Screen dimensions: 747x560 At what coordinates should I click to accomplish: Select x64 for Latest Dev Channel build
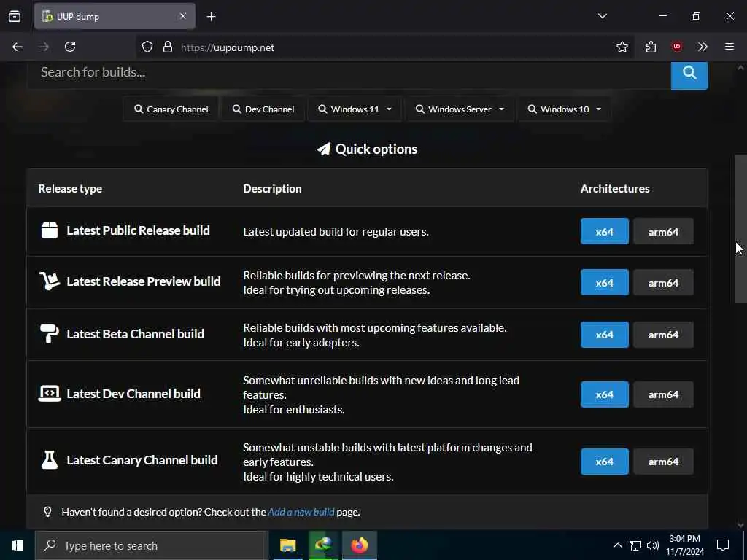coord(604,394)
